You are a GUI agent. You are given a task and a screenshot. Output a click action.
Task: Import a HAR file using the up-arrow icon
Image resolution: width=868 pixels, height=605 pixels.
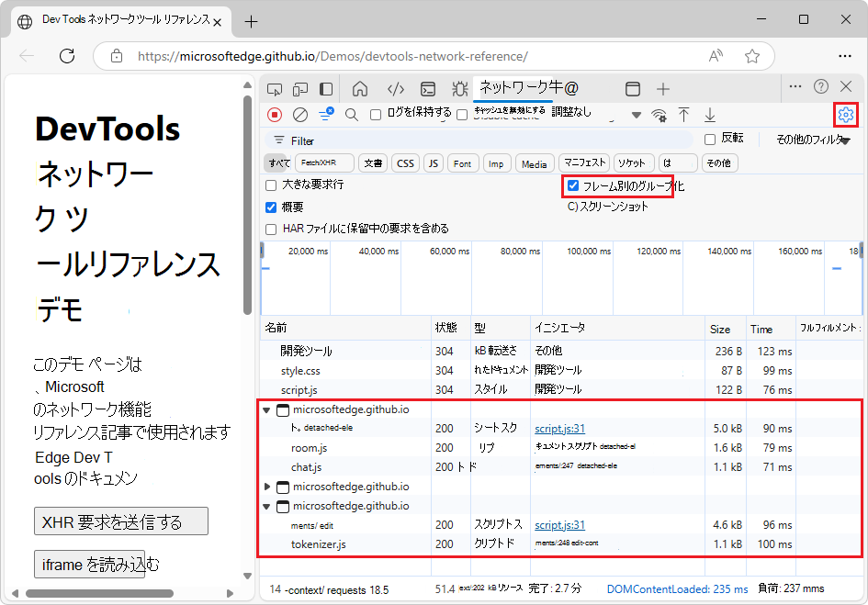click(x=683, y=115)
